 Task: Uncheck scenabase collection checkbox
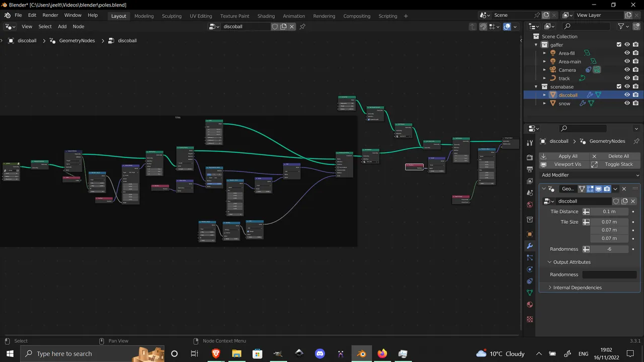(619, 86)
